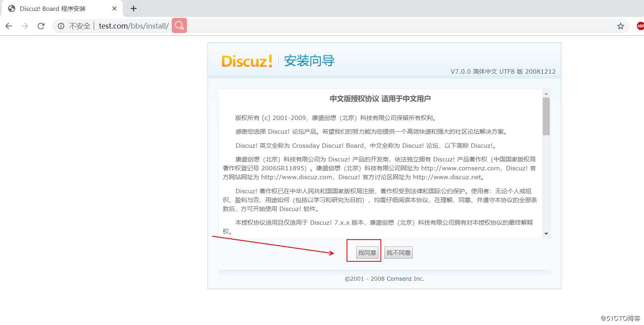Close the Discuz! Board tab
This screenshot has height=325, width=644.
(x=114, y=8)
